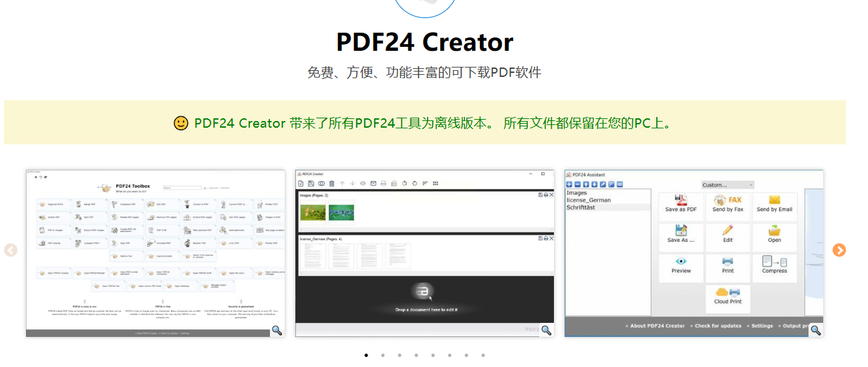Magnify the PDF24 Toolbox screenshot

[277, 330]
